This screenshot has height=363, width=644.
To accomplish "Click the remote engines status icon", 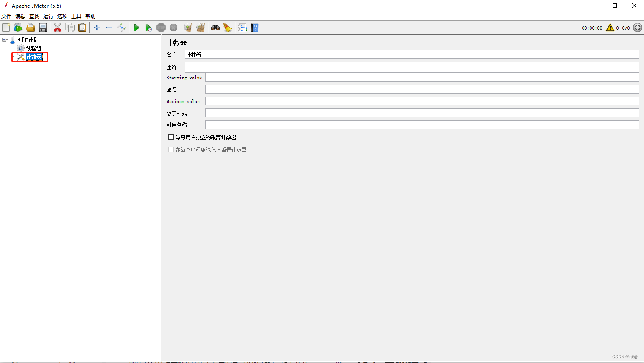I will [x=638, y=28].
